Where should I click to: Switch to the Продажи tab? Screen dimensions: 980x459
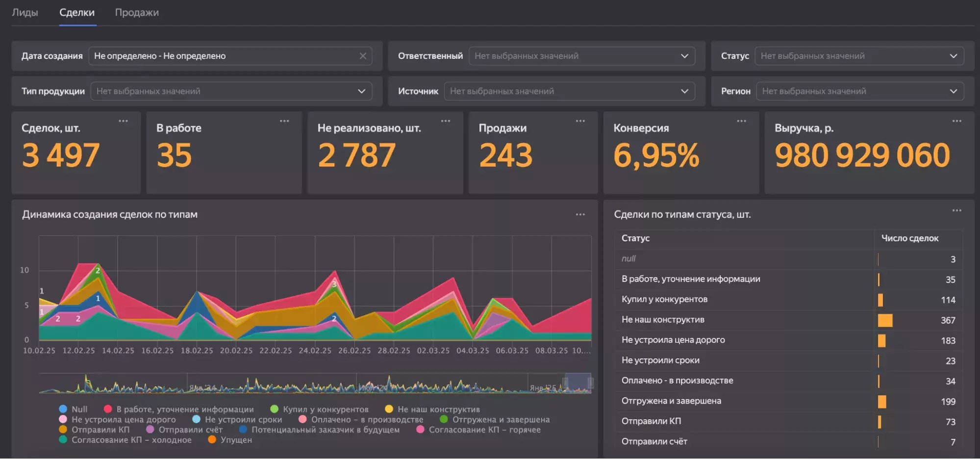click(137, 13)
